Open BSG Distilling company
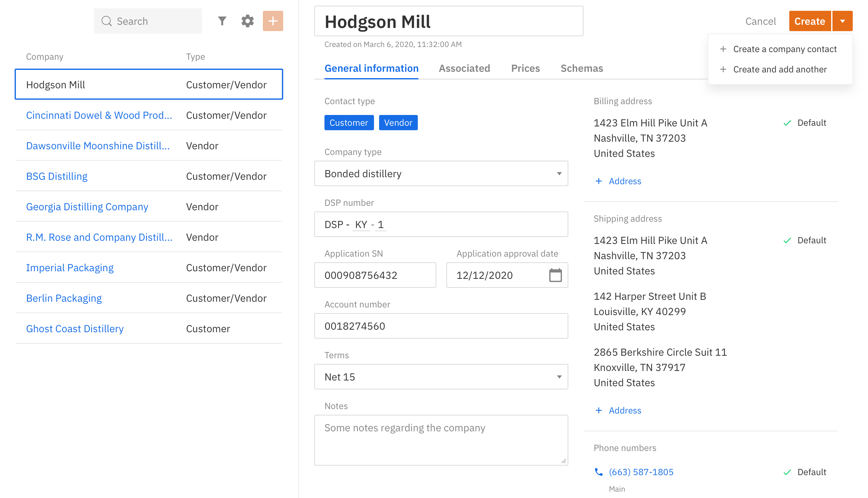 pyautogui.click(x=57, y=176)
